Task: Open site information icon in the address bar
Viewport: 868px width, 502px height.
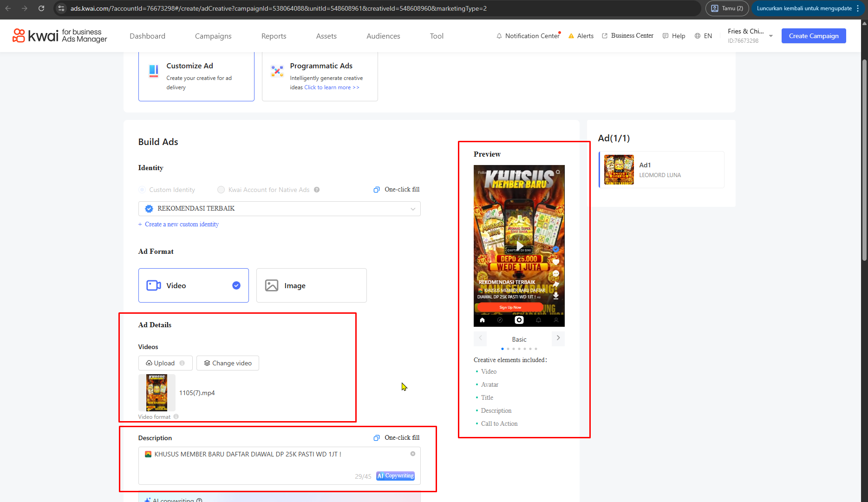Action: [61, 8]
